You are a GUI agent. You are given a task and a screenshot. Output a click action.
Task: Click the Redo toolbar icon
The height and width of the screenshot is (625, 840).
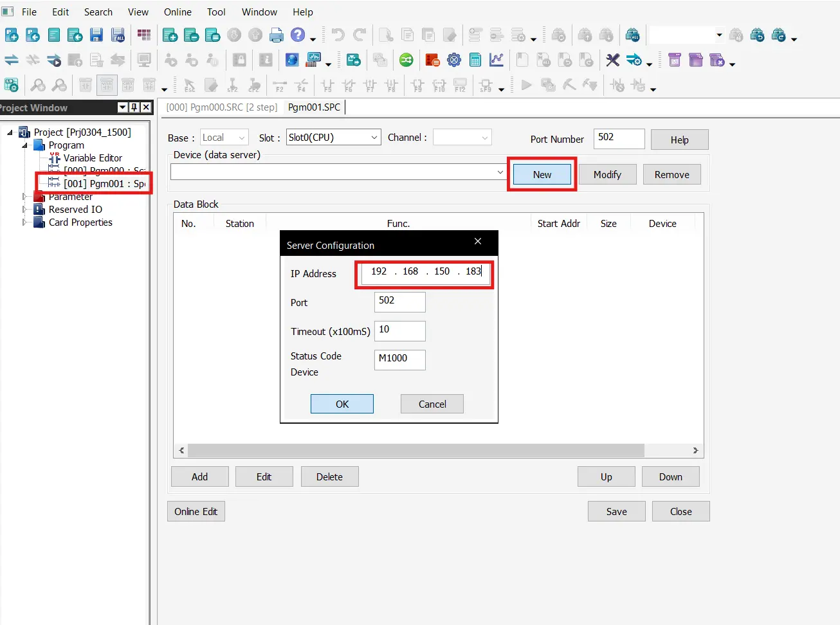pyautogui.click(x=359, y=35)
